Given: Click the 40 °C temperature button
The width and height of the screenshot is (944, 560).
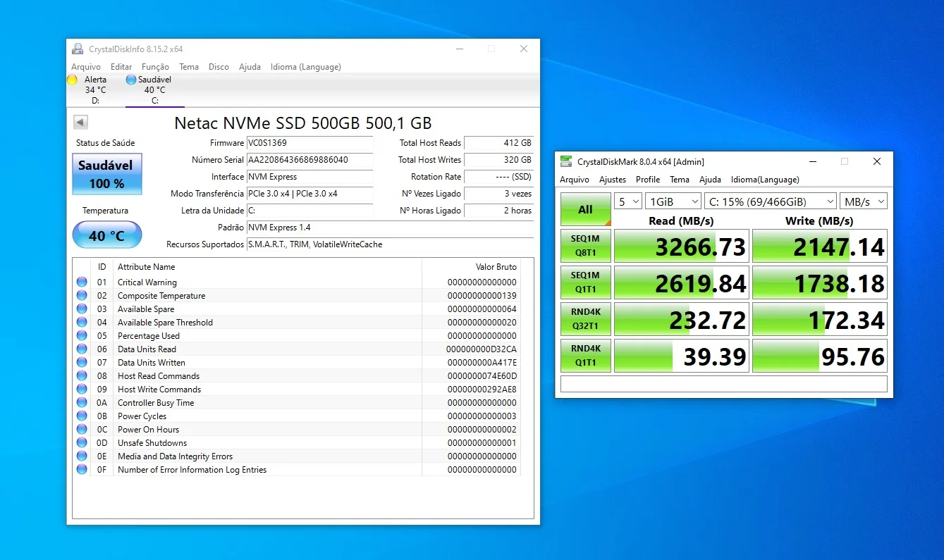Looking at the screenshot, I should click(x=106, y=235).
